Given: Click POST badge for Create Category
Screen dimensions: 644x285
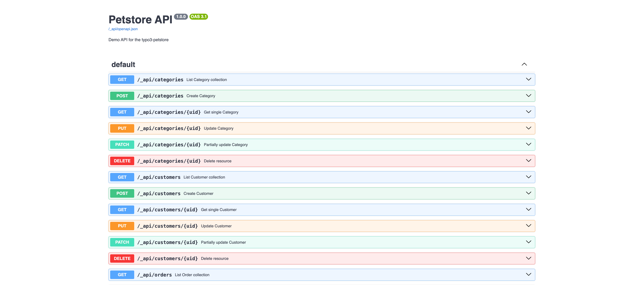Looking at the screenshot, I should click(x=122, y=96).
